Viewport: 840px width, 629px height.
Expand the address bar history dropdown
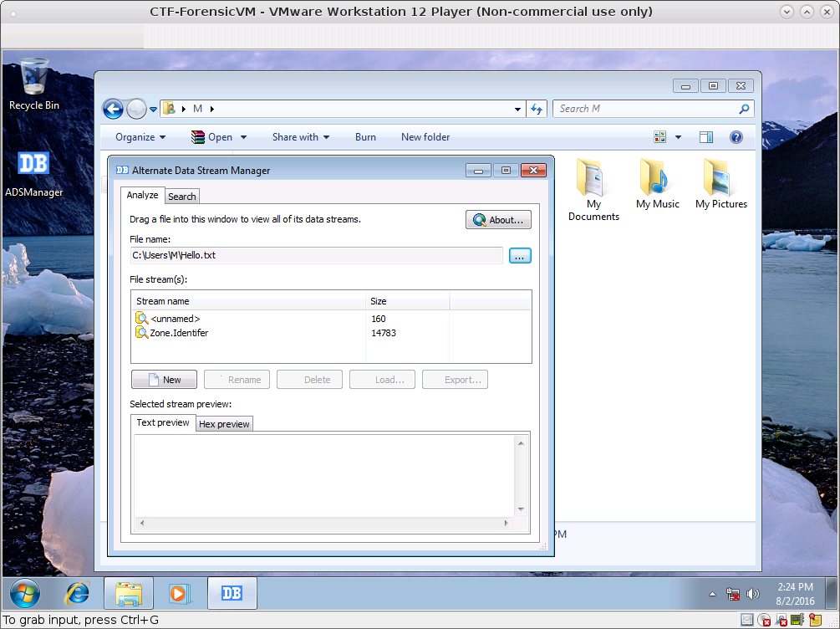tap(517, 109)
